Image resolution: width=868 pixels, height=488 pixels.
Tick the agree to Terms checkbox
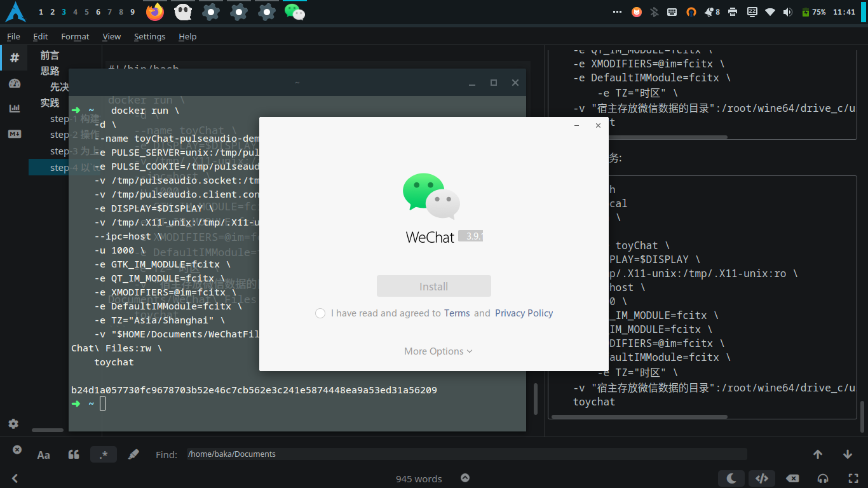tap(320, 313)
